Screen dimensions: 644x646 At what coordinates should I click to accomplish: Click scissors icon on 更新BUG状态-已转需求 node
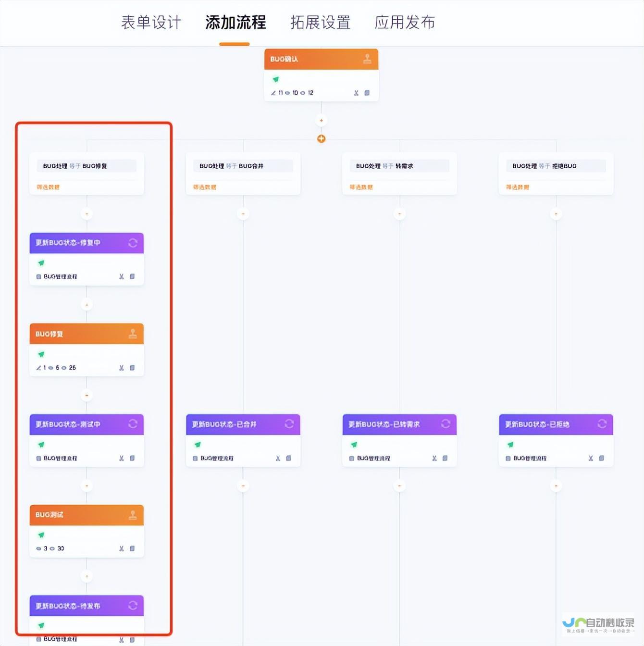click(434, 458)
